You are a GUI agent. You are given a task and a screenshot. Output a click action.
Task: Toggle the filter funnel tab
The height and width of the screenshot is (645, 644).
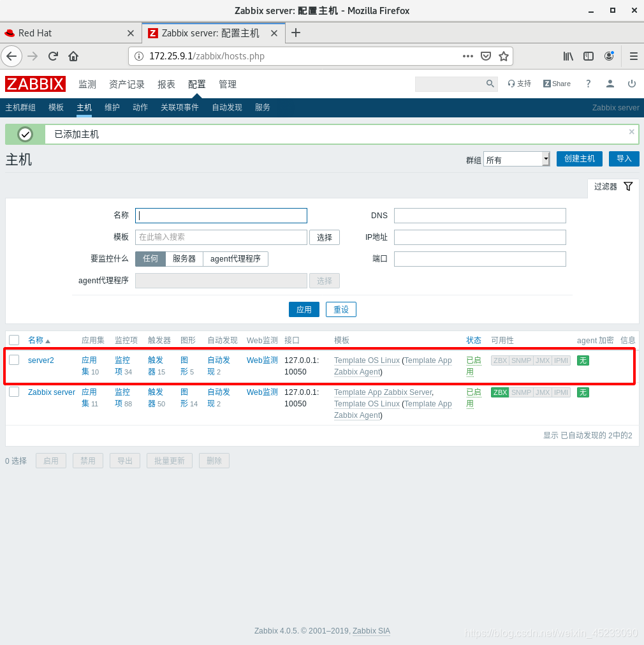click(x=613, y=187)
